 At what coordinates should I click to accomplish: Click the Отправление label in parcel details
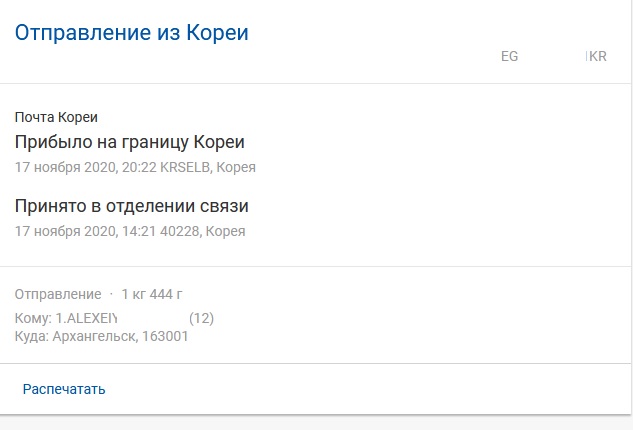(x=58, y=294)
